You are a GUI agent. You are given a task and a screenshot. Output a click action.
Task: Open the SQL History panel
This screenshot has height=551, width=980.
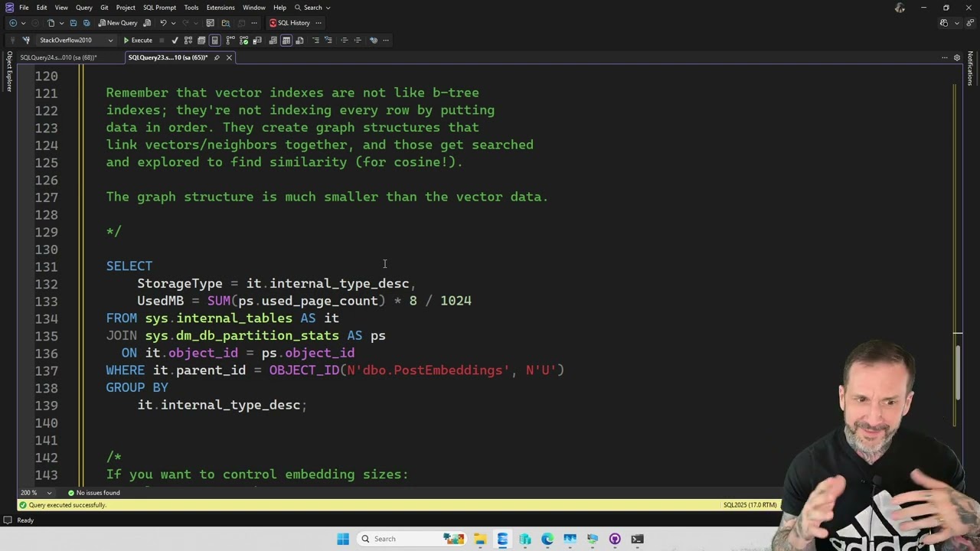[289, 22]
